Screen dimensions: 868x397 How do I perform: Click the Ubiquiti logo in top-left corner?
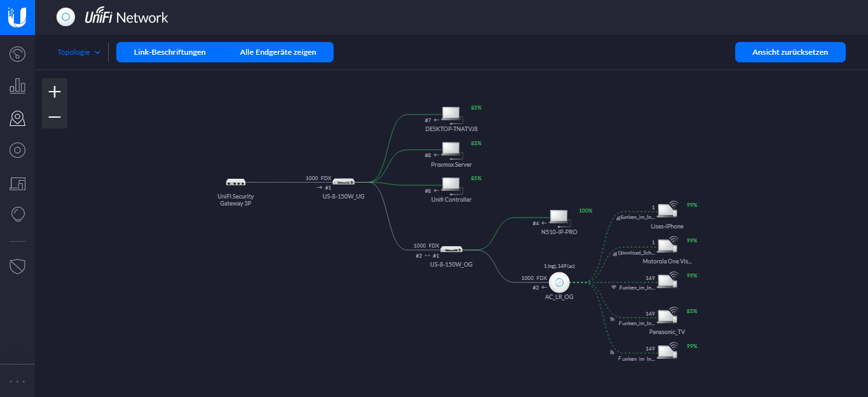(x=17, y=17)
